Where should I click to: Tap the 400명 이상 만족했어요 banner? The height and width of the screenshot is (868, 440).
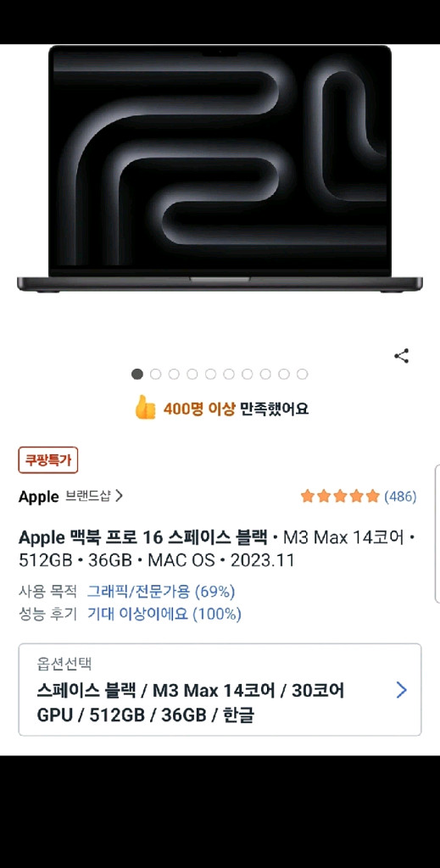click(221, 409)
